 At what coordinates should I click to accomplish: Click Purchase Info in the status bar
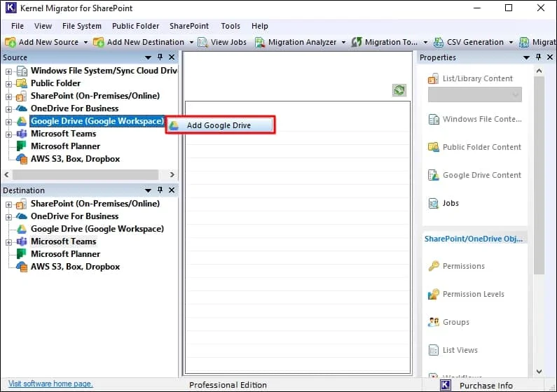tap(486, 386)
